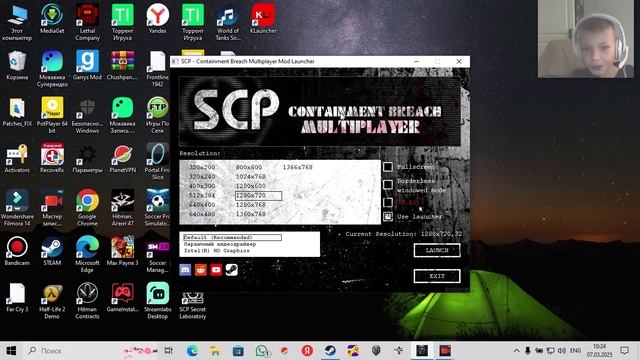Open Google Chrome desktop icon
Image resolution: width=640 pixels, height=360 pixels.
(x=87, y=207)
